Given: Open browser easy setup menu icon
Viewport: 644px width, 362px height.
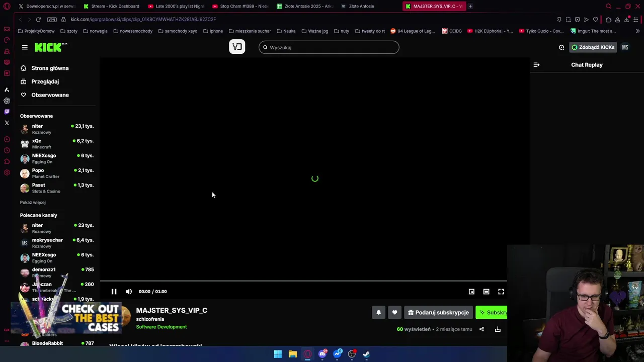Looking at the screenshot, I should pyautogui.click(x=636, y=20).
